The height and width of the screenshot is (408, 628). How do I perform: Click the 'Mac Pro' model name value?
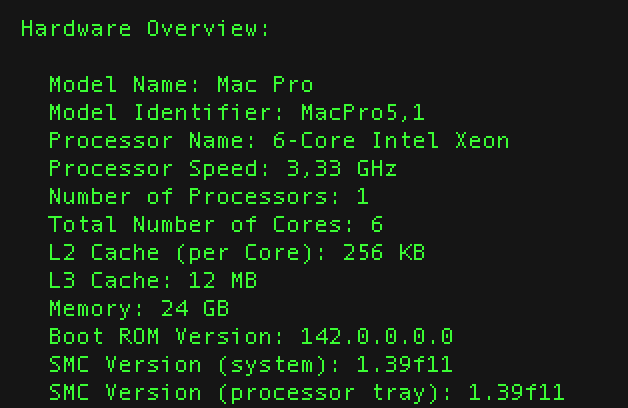(265, 84)
